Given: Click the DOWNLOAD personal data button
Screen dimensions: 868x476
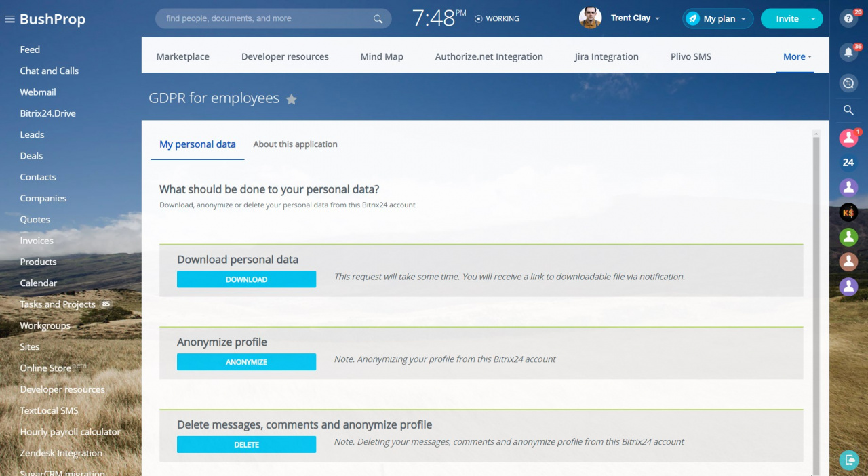Looking at the screenshot, I should [x=246, y=279].
